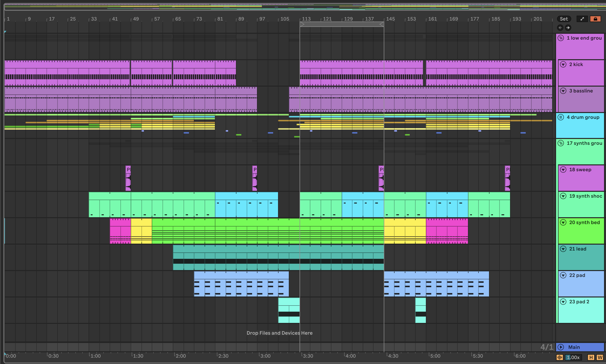Select the 20 synth bed track title

click(584, 222)
